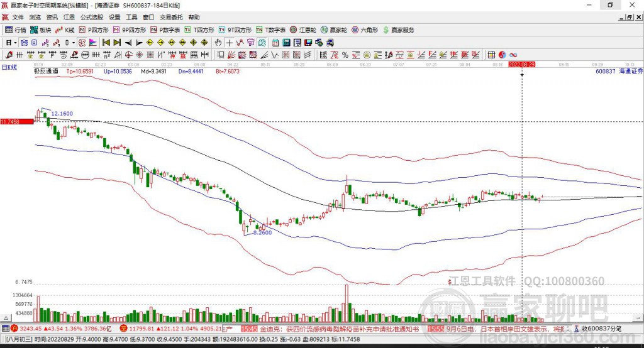Click the n² square number tool
The image size is (644, 348).
point(107,55)
